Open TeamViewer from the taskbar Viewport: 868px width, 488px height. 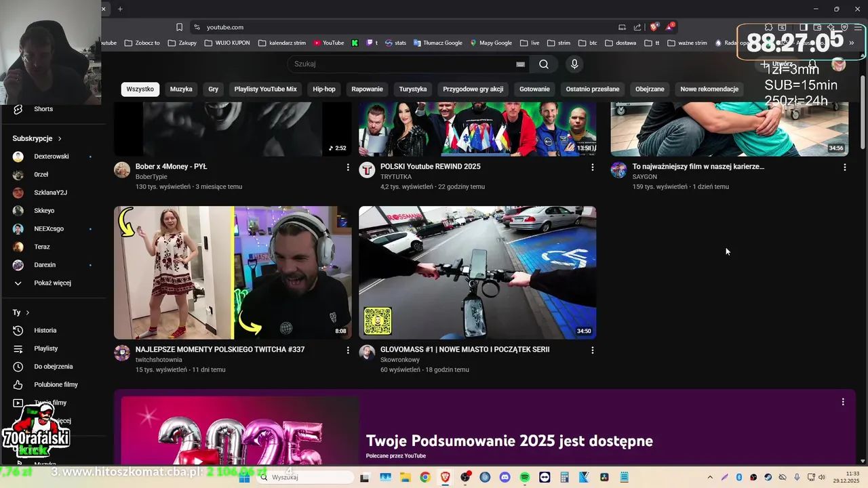tap(545, 477)
